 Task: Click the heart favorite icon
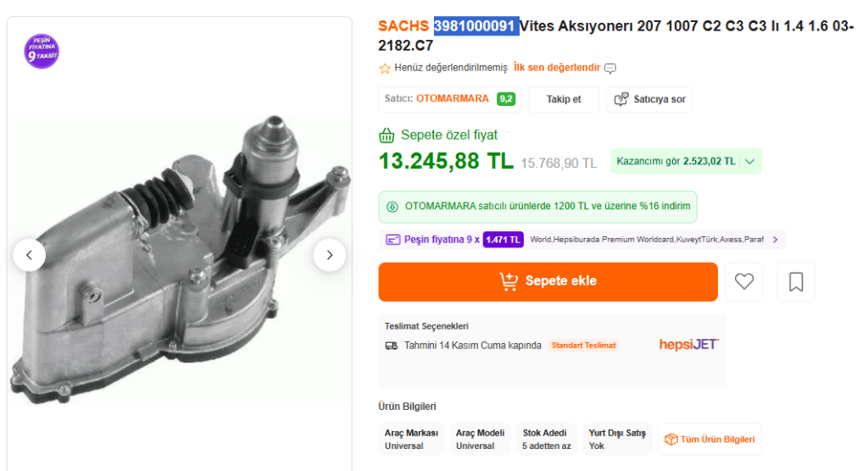[743, 282]
